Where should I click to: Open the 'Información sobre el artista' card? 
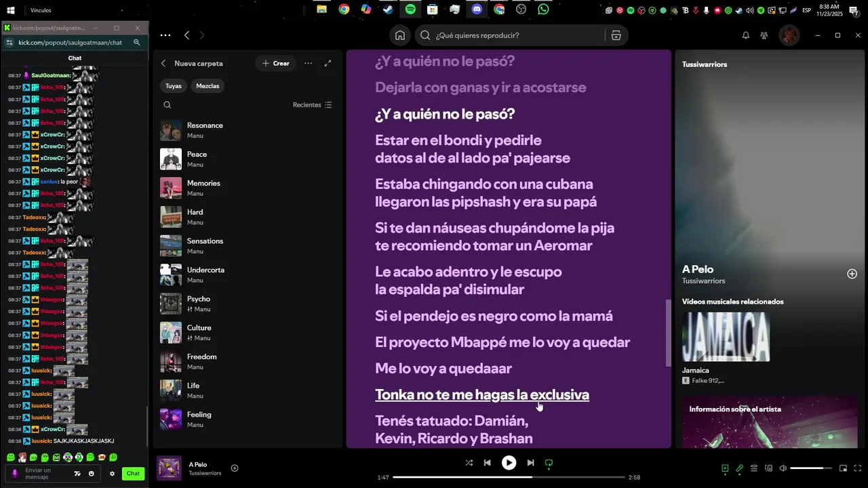click(770, 423)
